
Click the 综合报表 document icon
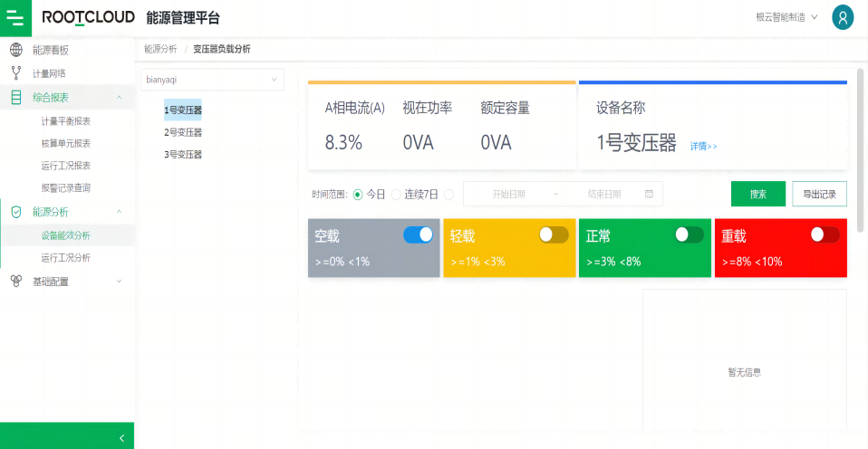pyautogui.click(x=16, y=97)
